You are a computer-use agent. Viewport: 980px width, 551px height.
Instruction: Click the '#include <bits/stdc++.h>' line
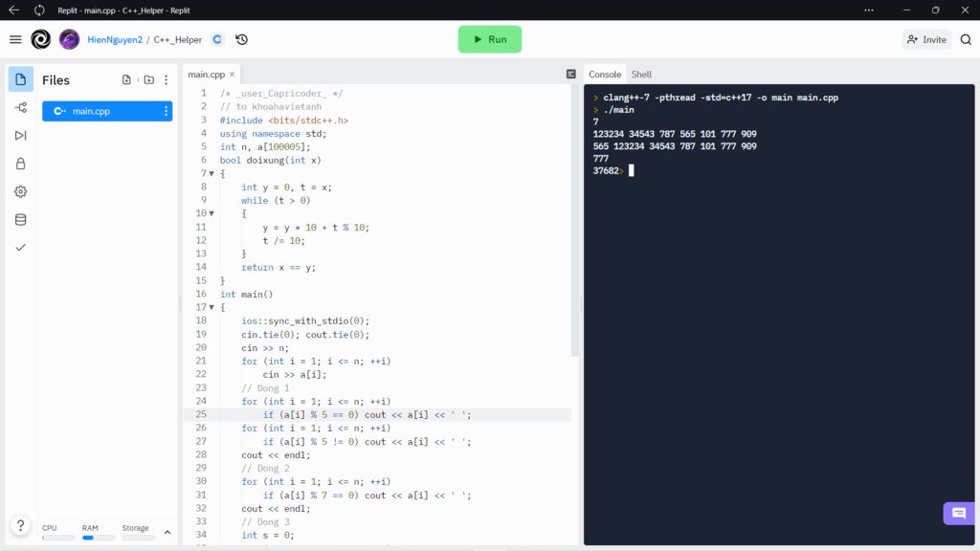283,120
